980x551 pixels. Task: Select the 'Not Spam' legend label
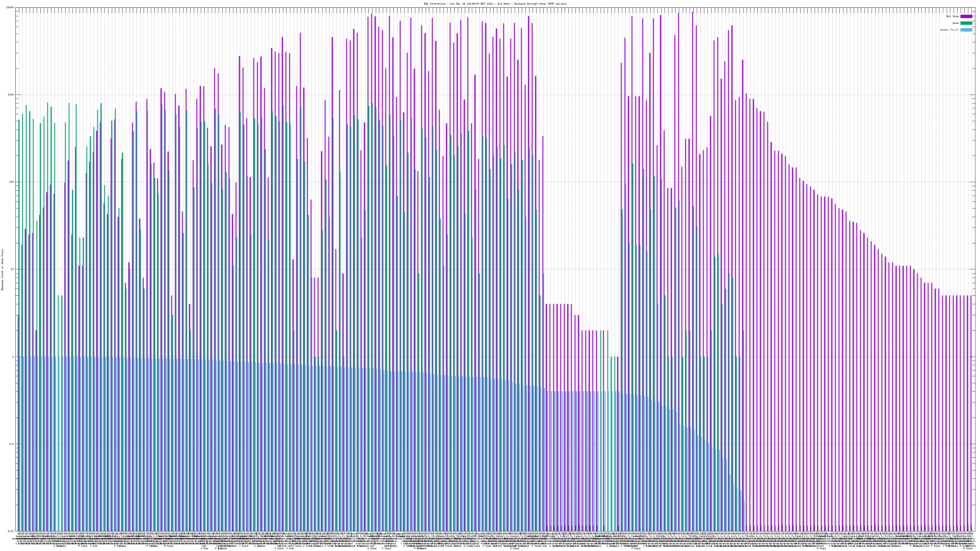click(x=953, y=16)
